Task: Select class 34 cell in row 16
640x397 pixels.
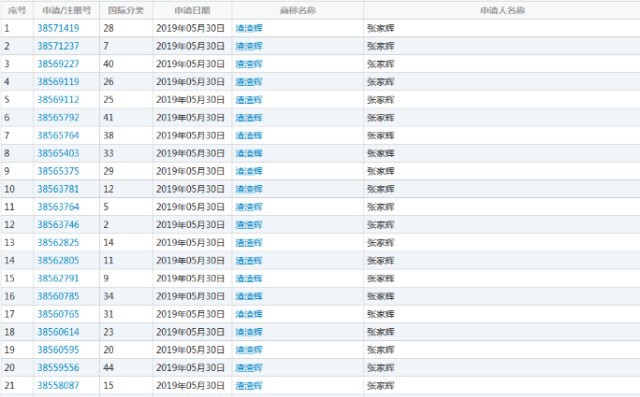Action: point(126,296)
